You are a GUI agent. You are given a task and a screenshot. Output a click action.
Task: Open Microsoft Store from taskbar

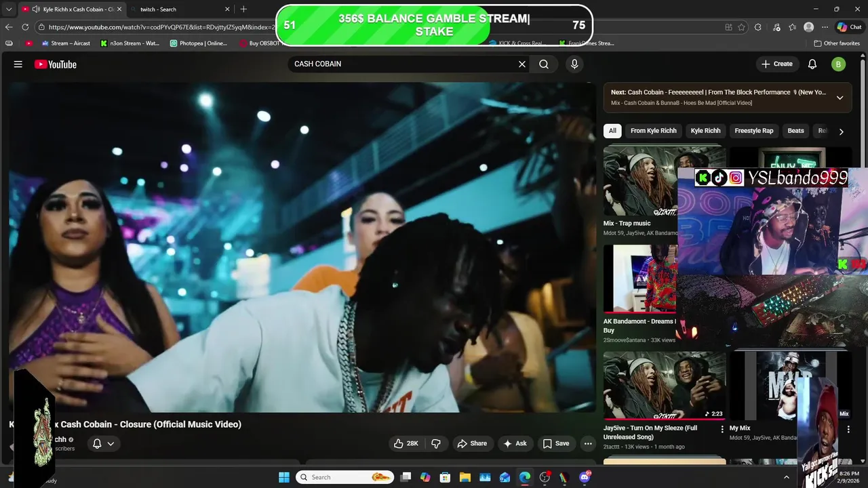(x=445, y=477)
